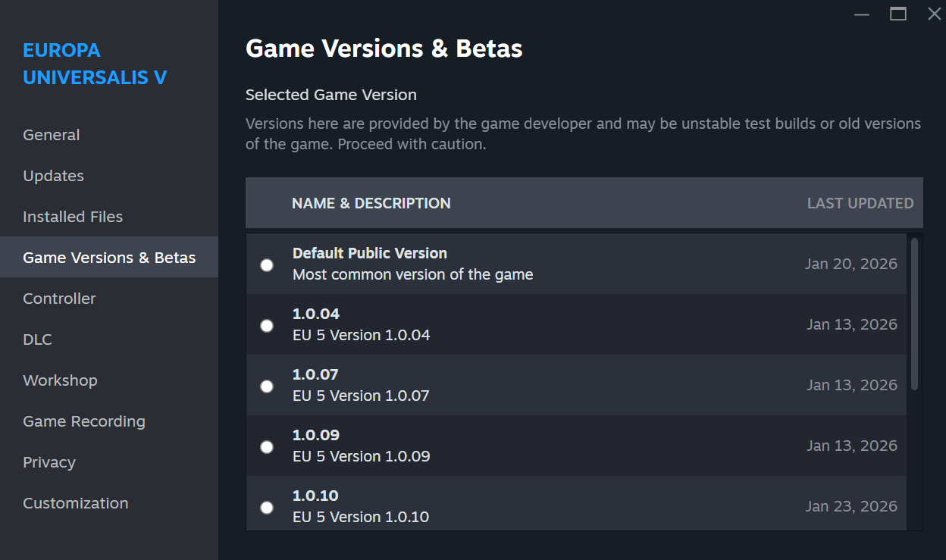Click the Selected Game Version label
Image resolution: width=946 pixels, height=560 pixels.
pyautogui.click(x=331, y=95)
